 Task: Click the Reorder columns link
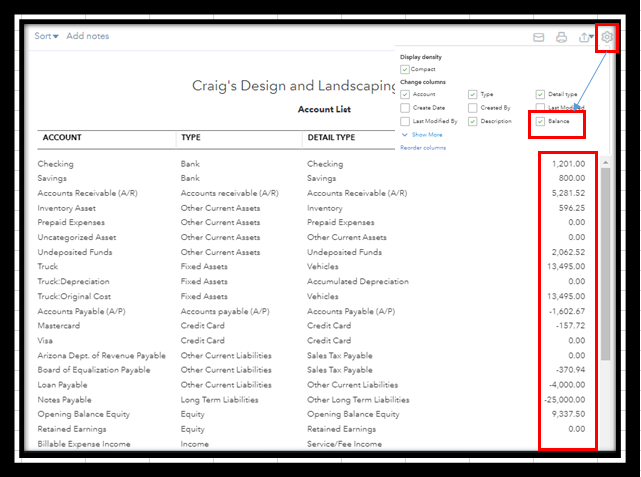(x=423, y=148)
